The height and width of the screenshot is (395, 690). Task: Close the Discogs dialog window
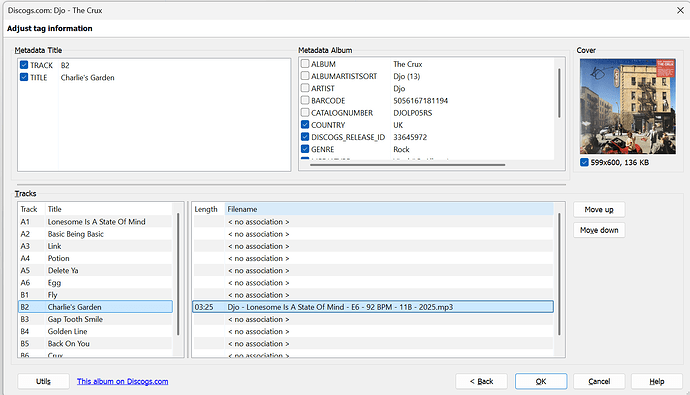[680, 10]
